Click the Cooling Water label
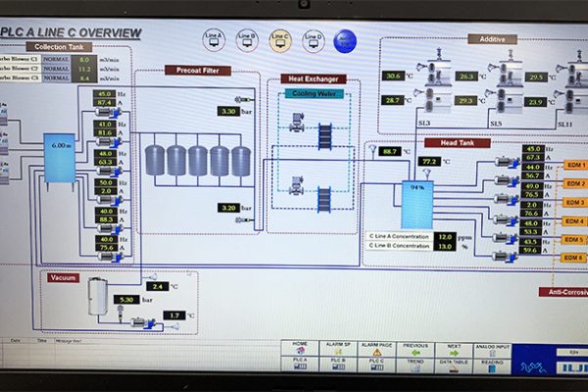This screenshot has width=588, height=392. point(315,93)
